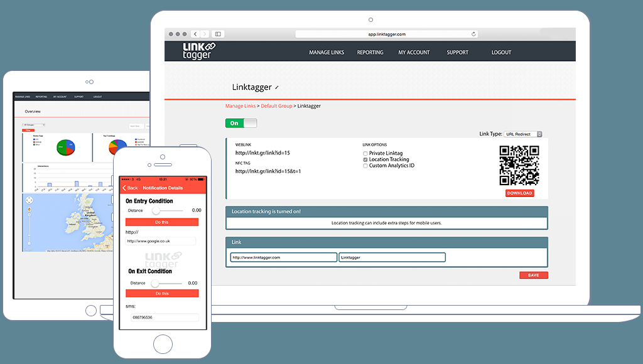Click the Linktagger link name field
The image size is (643, 364).
click(x=392, y=257)
